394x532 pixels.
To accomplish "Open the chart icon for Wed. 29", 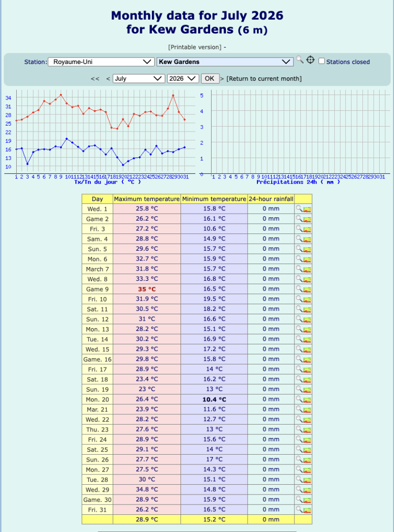I will point(307,491).
